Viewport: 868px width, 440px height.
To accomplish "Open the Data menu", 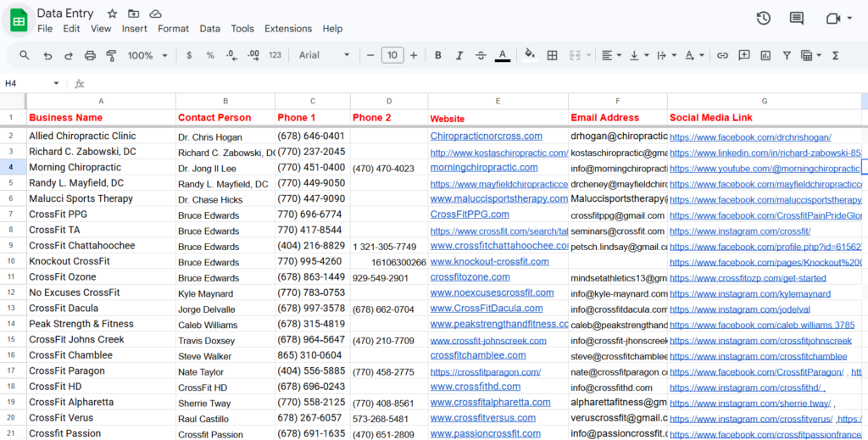I will (x=210, y=29).
